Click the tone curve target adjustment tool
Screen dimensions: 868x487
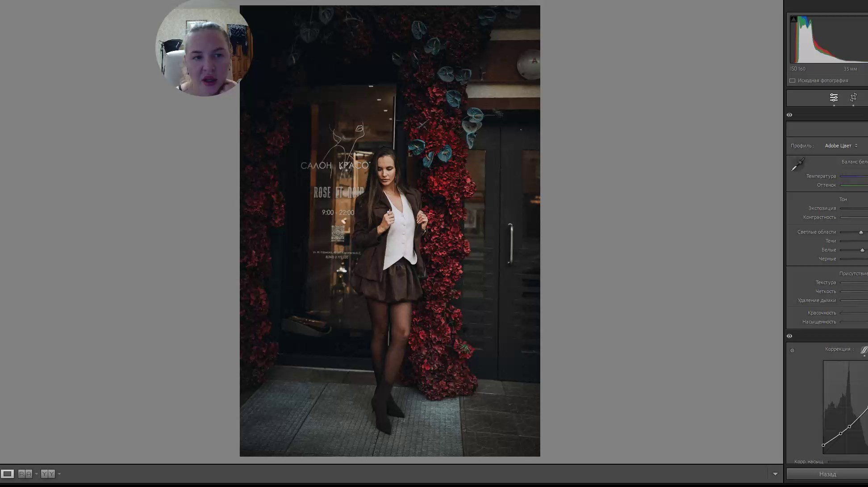click(792, 350)
